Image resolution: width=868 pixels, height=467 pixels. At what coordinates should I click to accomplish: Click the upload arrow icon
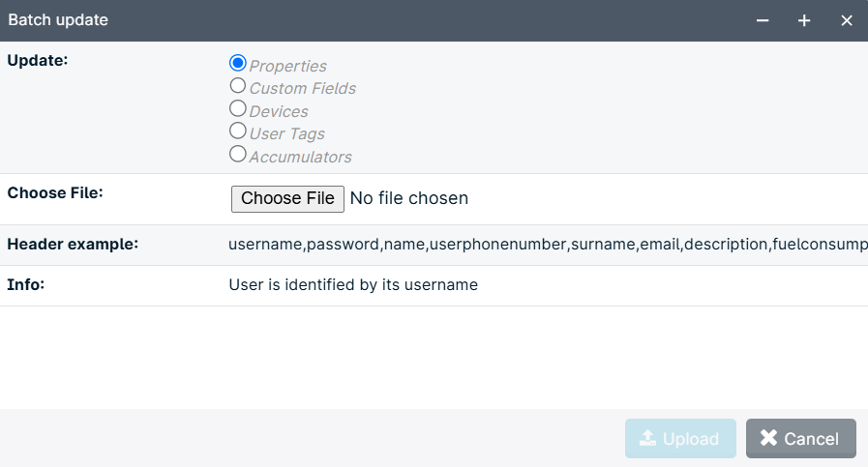647,438
